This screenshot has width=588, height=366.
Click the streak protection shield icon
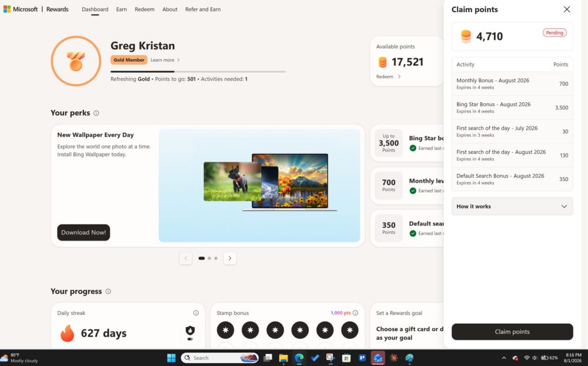point(190,330)
